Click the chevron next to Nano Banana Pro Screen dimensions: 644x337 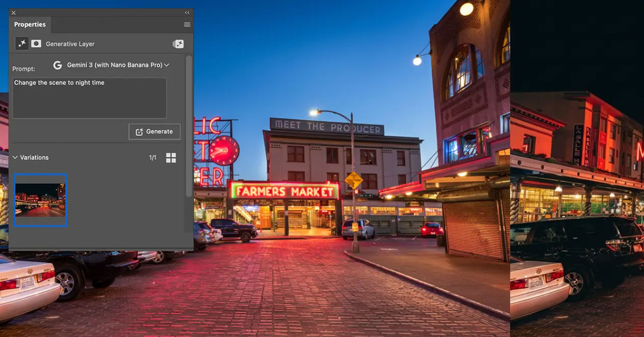tap(167, 65)
